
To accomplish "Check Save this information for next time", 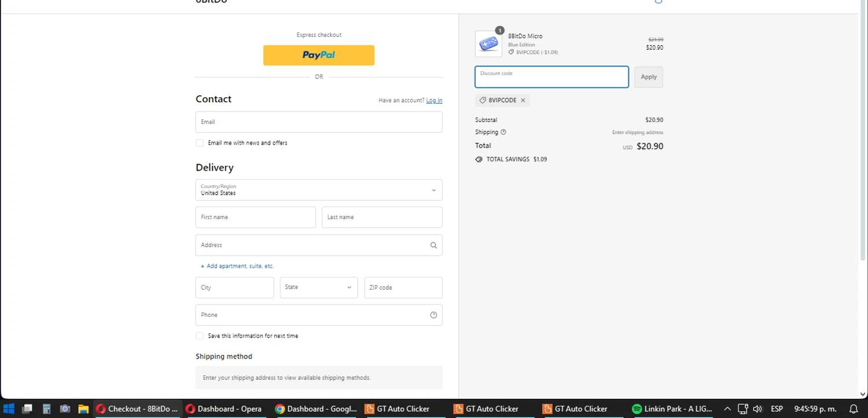I will (x=200, y=336).
